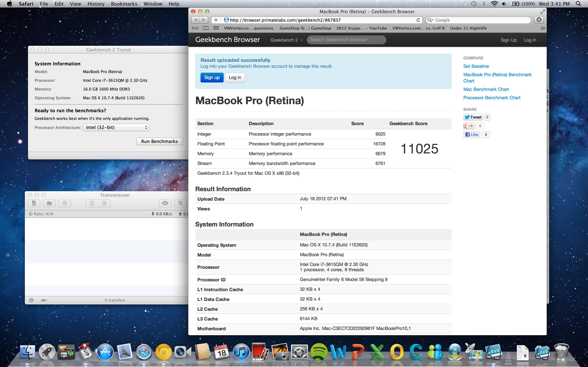
Task: Click the Log in button in notice
Action: pos(235,77)
